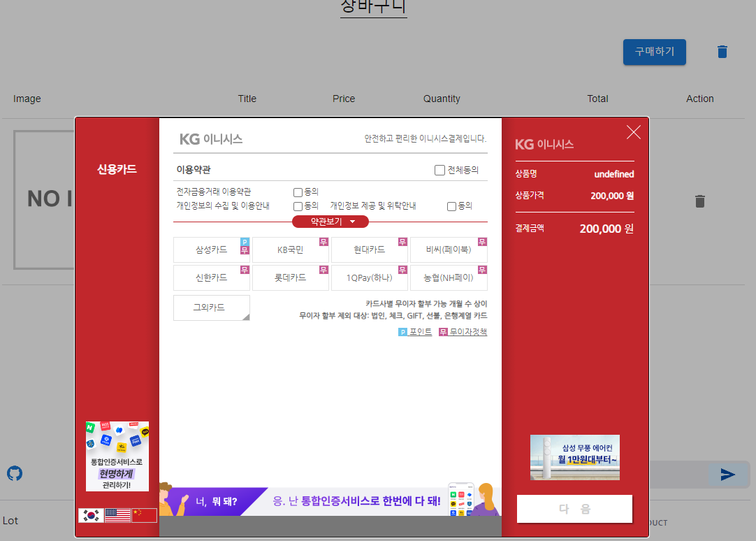
Task: Click the Quantity column header
Action: pyautogui.click(x=442, y=99)
